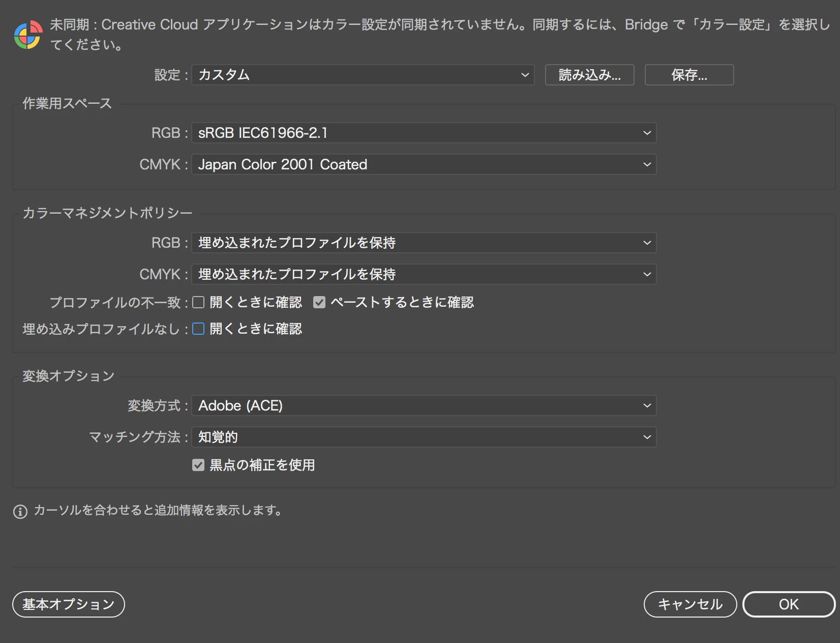Click the 変換オプション section heading
Screen dimensions: 840x643
[69, 376]
